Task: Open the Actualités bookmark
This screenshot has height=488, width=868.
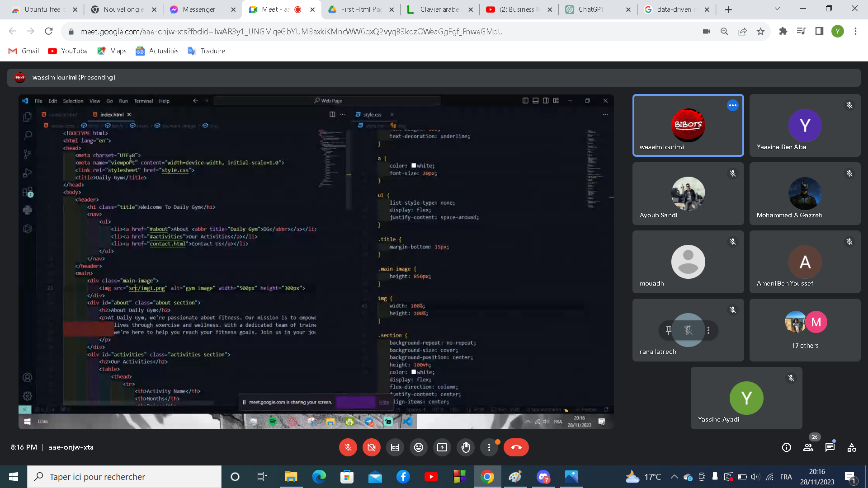Action: pyautogui.click(x=157, y=51)
